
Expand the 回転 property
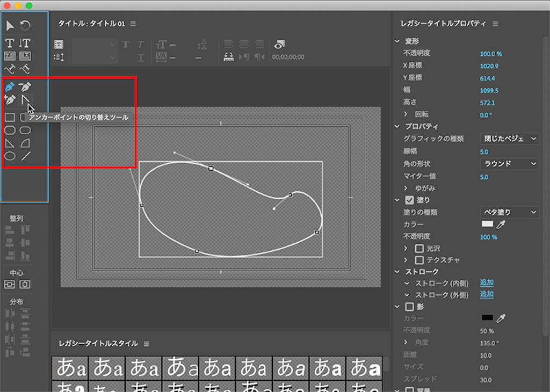tap(406, 114)
